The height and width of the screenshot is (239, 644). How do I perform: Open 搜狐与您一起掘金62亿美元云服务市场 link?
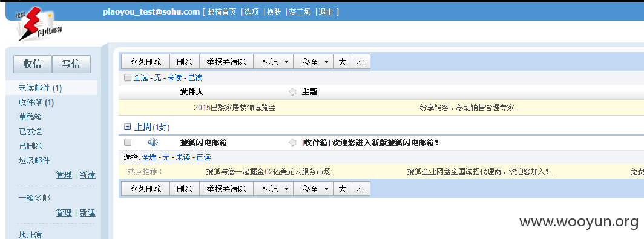[269, 172]
